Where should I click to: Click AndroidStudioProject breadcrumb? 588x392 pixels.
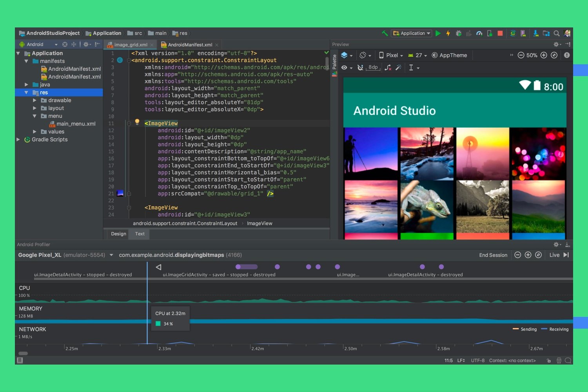tap(49, 33)
